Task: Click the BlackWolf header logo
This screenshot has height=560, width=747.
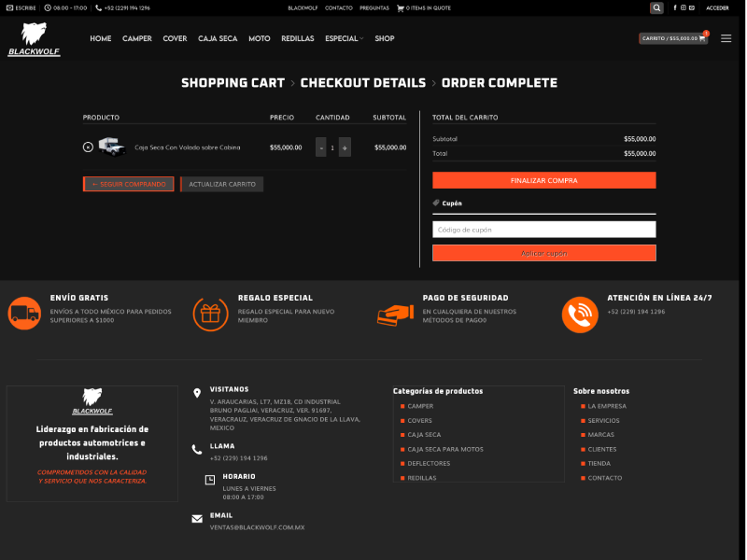Action: pyautogui.click(x=34, y=39)
